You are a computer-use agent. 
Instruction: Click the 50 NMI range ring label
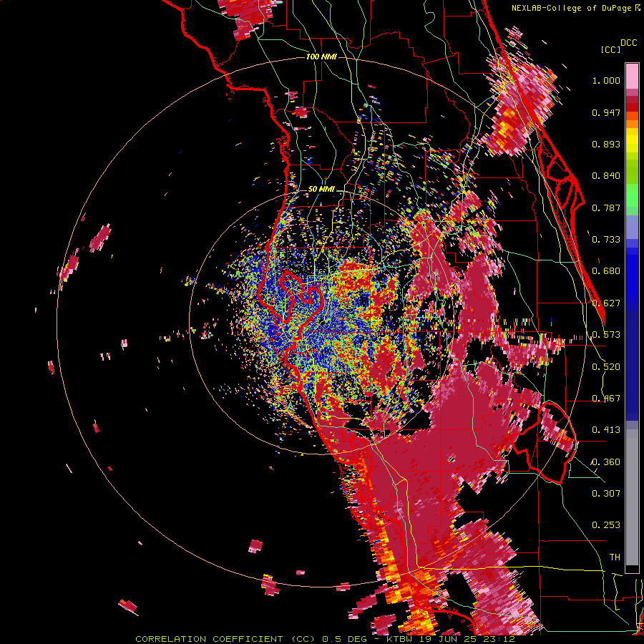pyautogui.click(x=321, y=190)
